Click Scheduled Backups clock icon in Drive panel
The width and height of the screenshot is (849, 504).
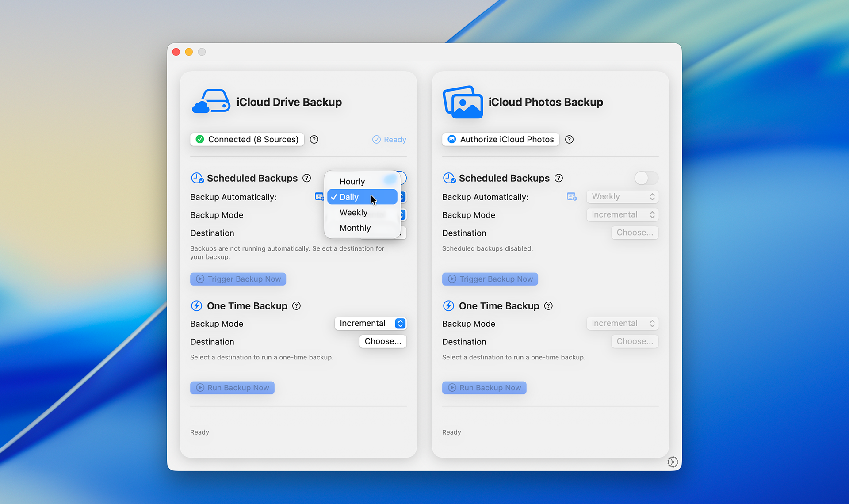pos(197,178)
